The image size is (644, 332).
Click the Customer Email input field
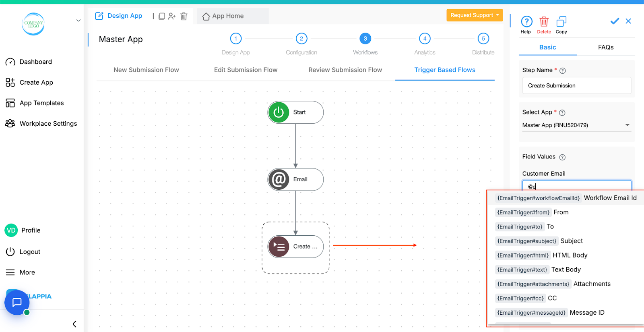577,186
